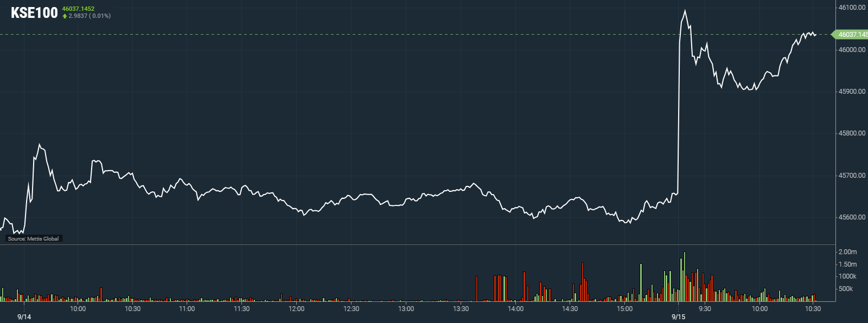Select the 45800.00 price axis label

[852, 133]
